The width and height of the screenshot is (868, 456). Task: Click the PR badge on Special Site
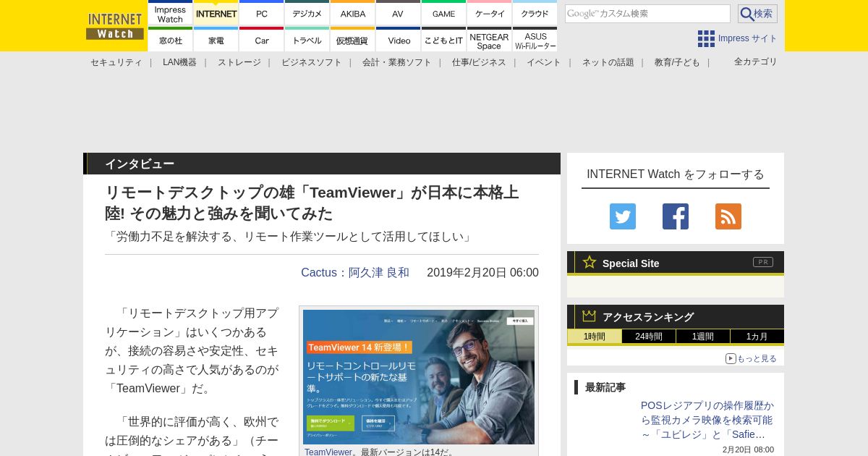(763, 262)
